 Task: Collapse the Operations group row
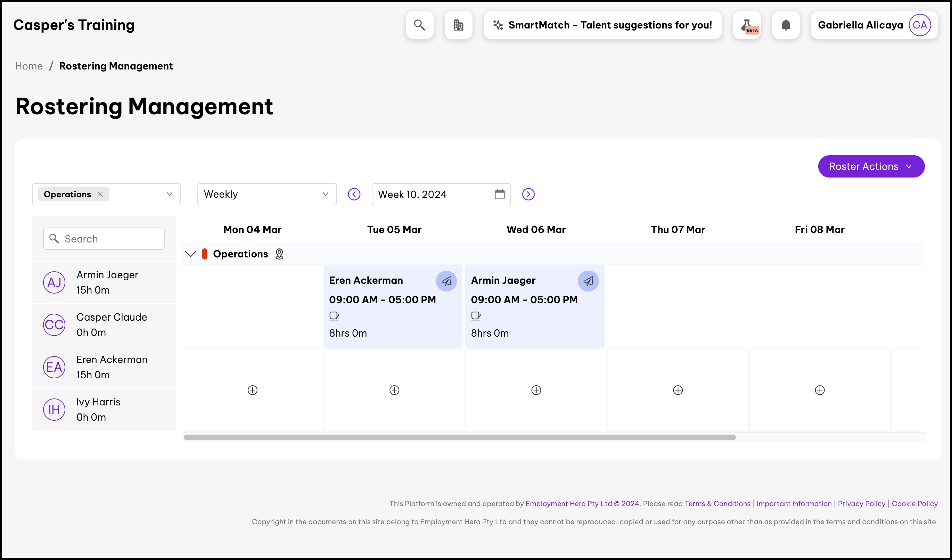191,254
